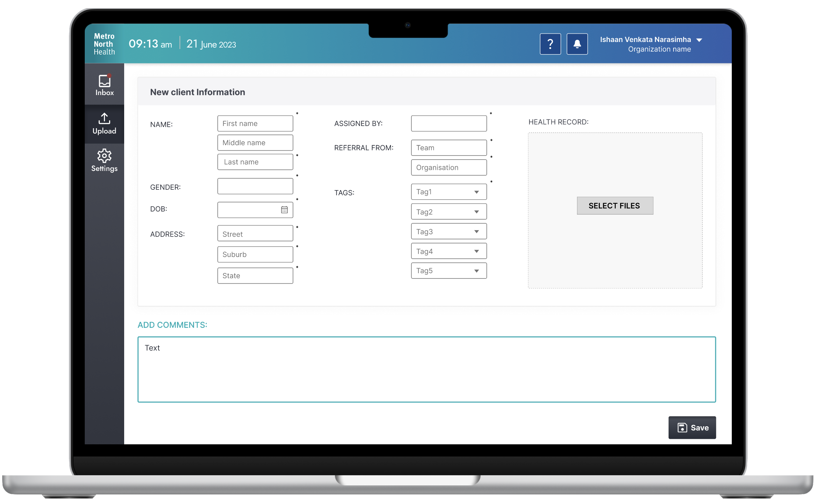Open notifications bell icon
Image resolution: width=818 pixels, height=504 pixels.
pos(577,44)
